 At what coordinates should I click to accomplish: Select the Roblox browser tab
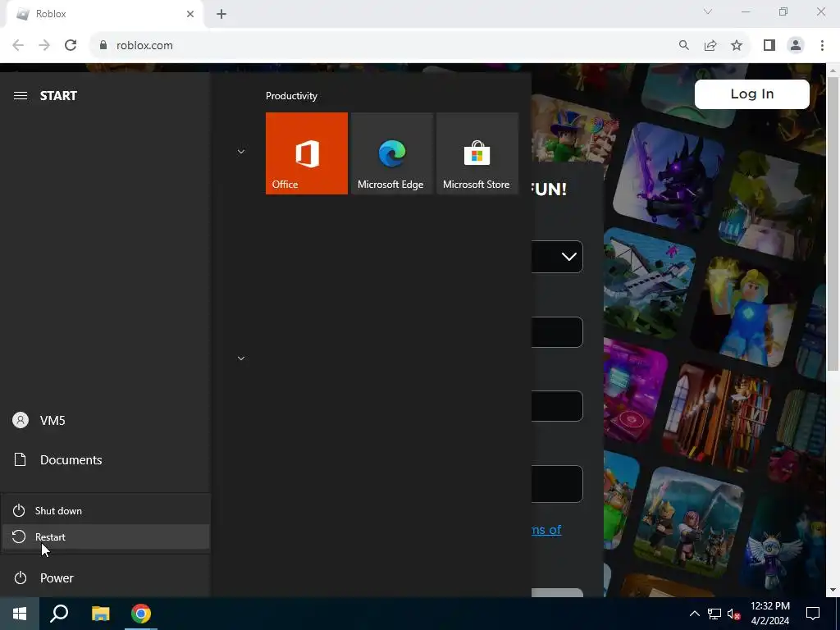tap(105, 14)
